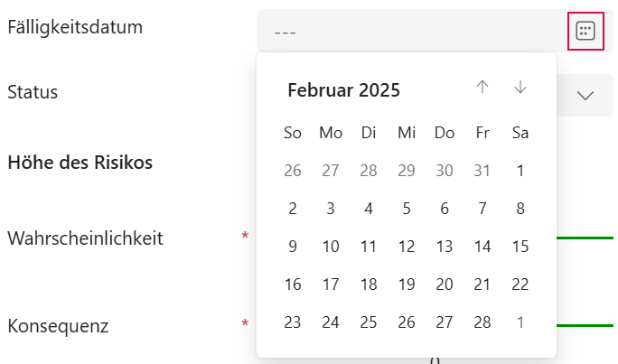Click the Februar 2025 month header
The height and width of the screenshot is (364, 618).
(x=343, y=89)
